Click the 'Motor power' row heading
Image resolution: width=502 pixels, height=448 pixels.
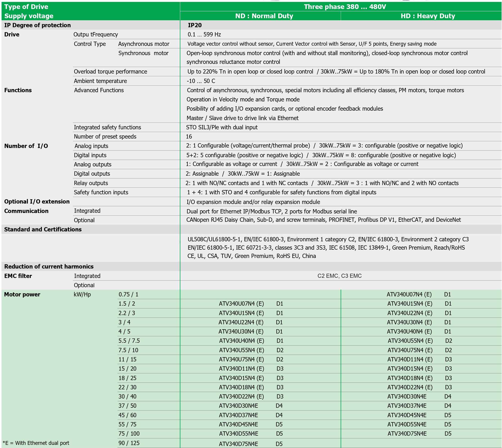point(22,294)
